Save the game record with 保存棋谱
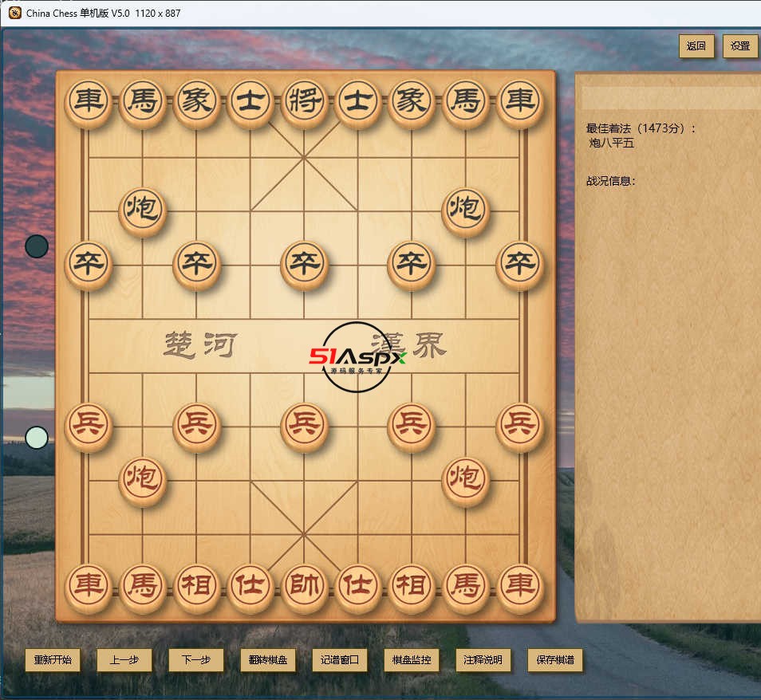The height and width of the screenshot is (700, 761). 555,659
